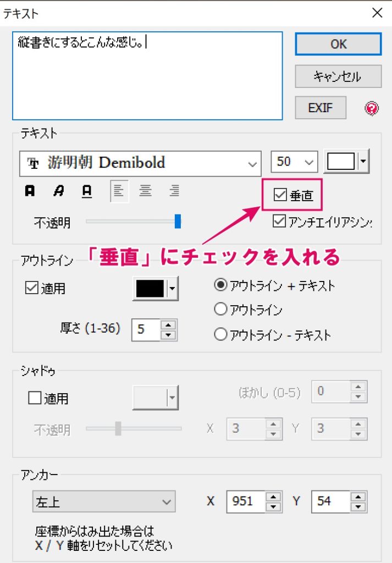Click the ぼかし blur value field
Viewport: 392px width, 563px height.
[331, 391]
